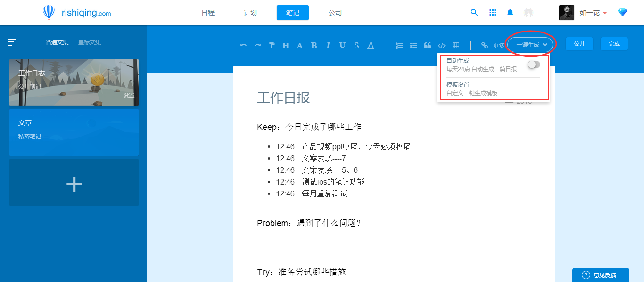Click the 公开 publish button
This screenshot has height=282, width=644.
pyautogui.click(x=579, y=43)
